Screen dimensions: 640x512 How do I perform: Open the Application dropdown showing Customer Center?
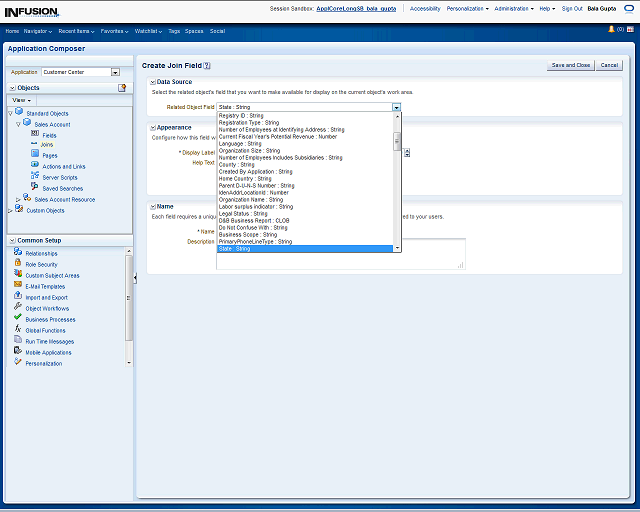115,72
